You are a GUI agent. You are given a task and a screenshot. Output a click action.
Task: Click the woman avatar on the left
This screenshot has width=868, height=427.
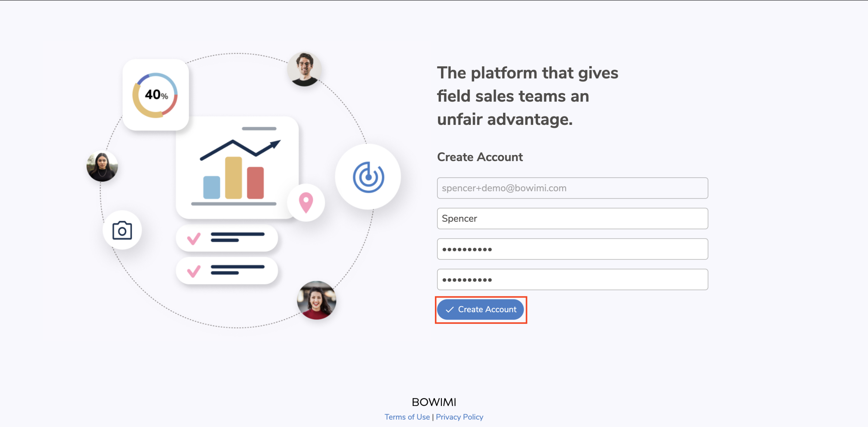click(102, 166)
